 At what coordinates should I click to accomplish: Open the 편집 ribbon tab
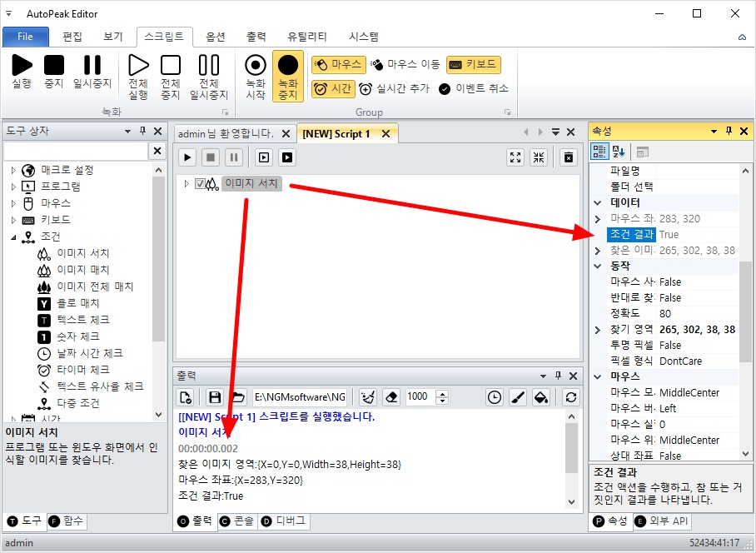tap(72, 37)
